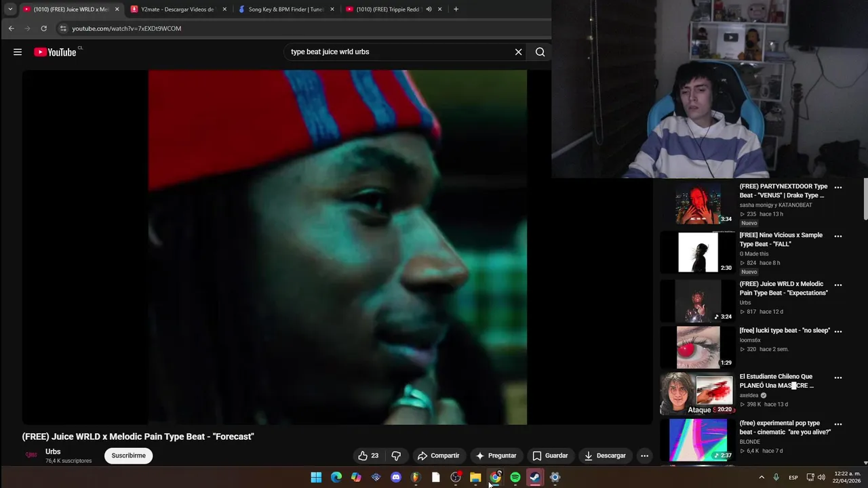Open the Juice WRLD Expectations thumbnail
This screenshot has width=868, height=488.
698,300
